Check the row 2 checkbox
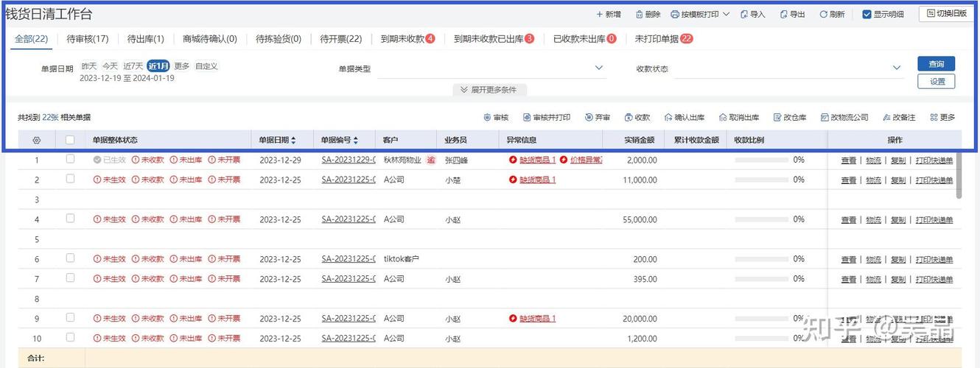Image resolution: width=980 pixels, height=368 pixels. 70,179
